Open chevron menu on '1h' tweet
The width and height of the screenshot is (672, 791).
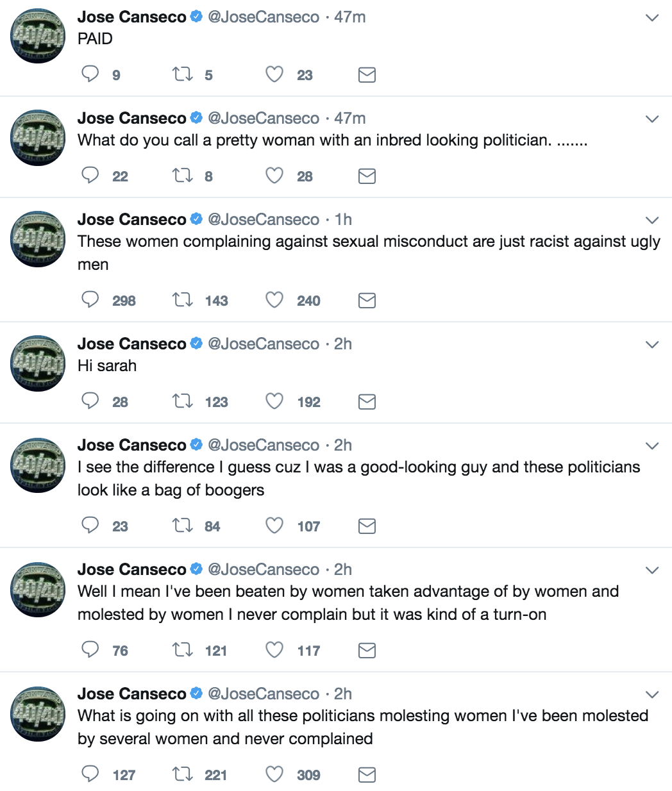652,221
